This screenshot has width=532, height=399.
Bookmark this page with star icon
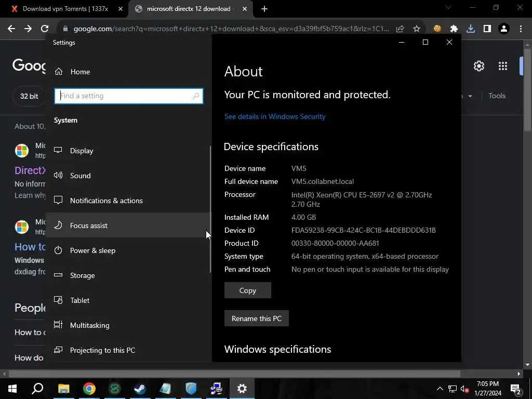tap(417, 29)
